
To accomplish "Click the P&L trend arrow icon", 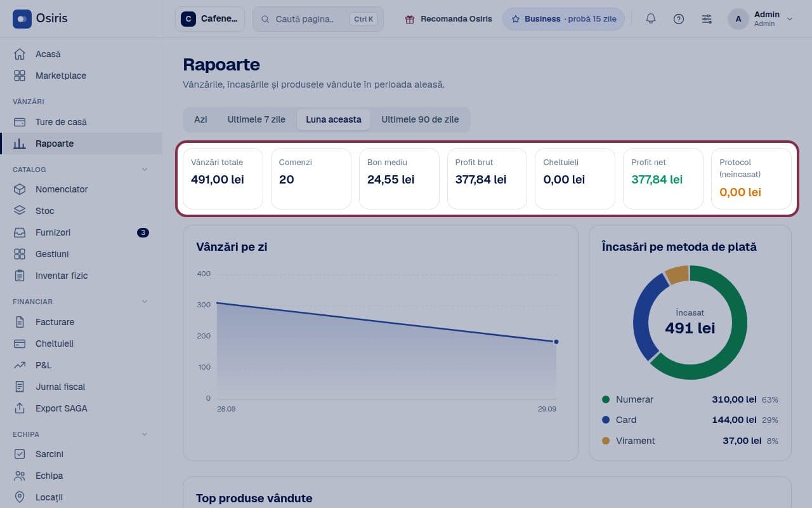I will (20, 365).
